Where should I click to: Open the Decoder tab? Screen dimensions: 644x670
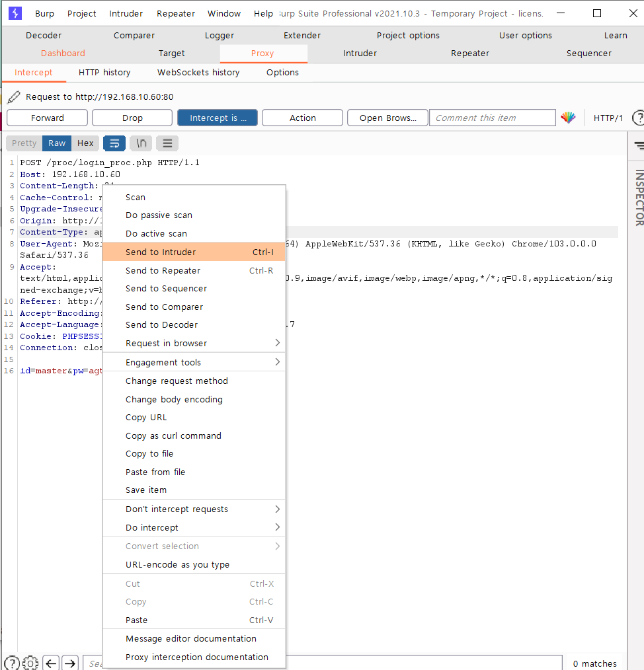coord(44,36)
